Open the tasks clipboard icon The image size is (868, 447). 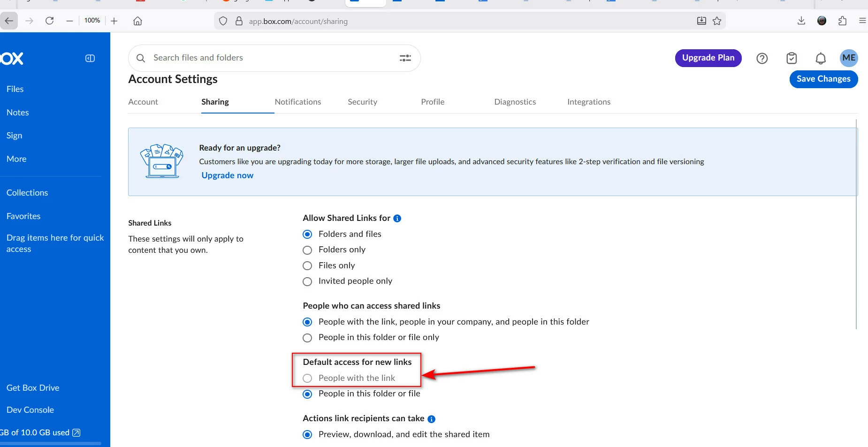pos(792,58)
